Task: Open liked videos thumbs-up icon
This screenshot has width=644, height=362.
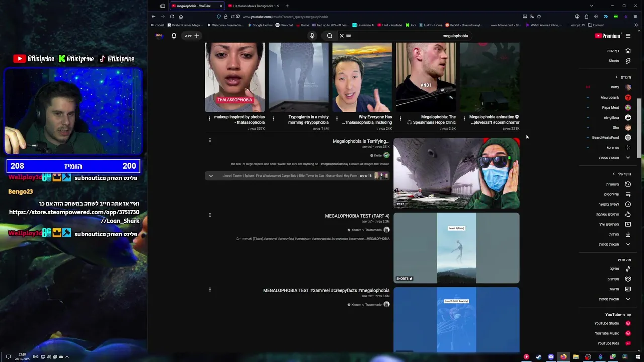Action: tap(628, 214)
